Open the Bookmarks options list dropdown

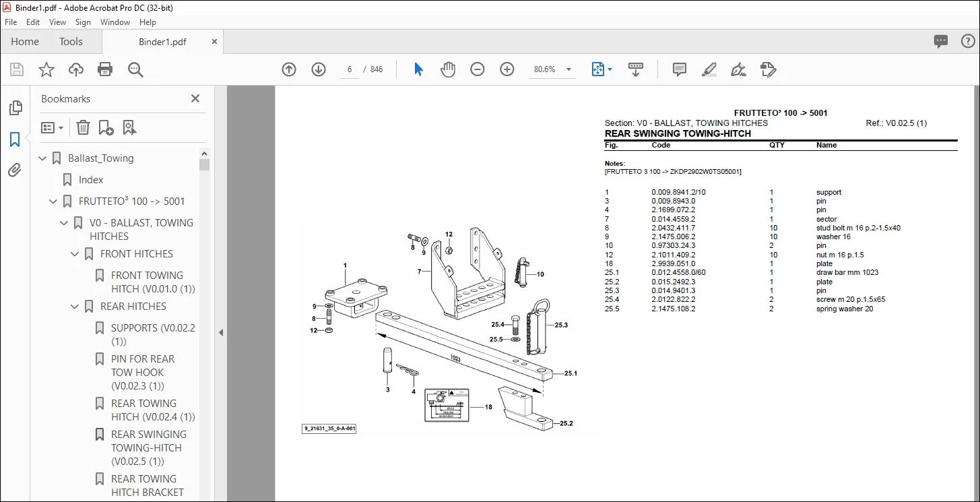click(53, 127)
